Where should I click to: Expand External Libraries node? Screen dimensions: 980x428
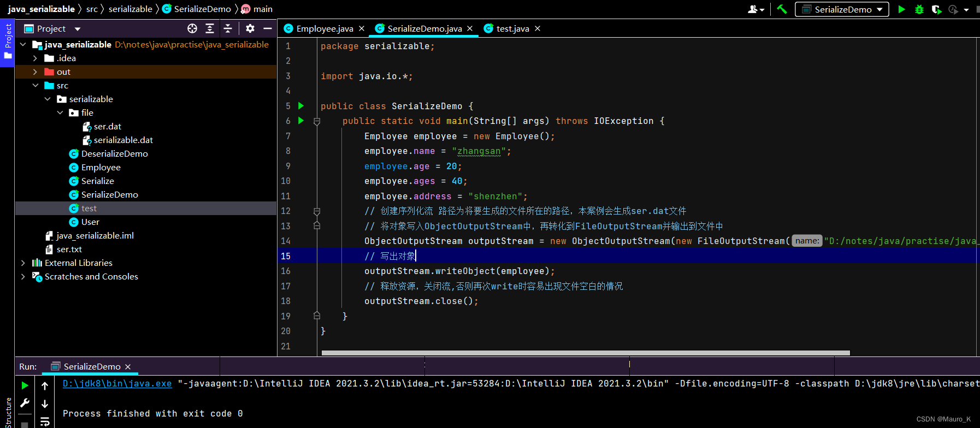click(23, 263)
